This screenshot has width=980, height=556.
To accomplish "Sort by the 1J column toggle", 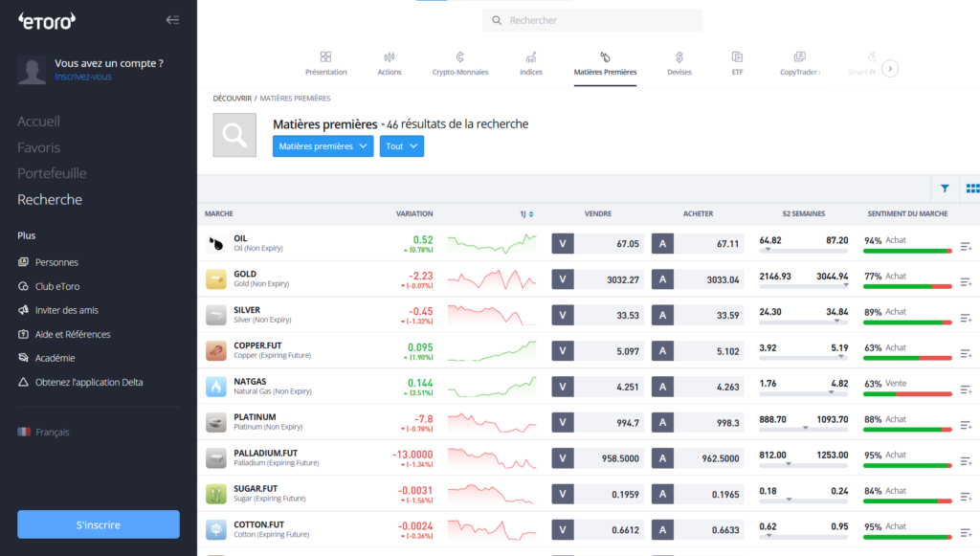I will (526, 214).
